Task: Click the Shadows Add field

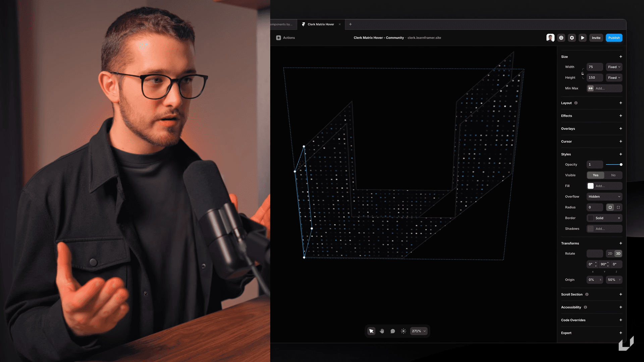Action: point(604,229)
